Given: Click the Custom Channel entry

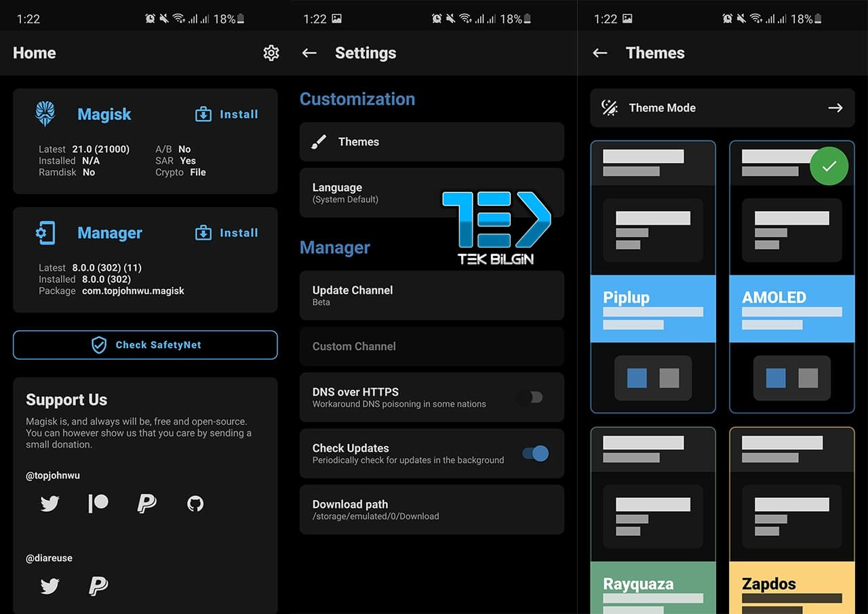Looking at the screenshot, I should [432, 346].
